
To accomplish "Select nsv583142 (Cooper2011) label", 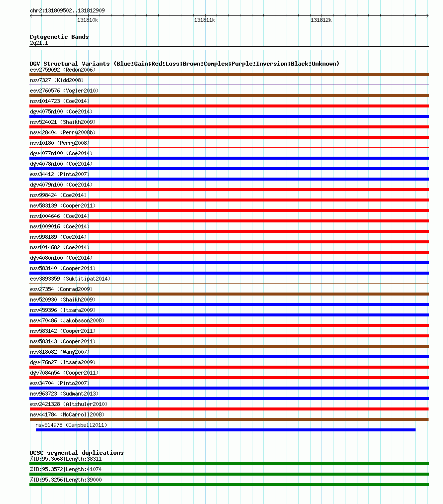I will (x=63, y=331).
